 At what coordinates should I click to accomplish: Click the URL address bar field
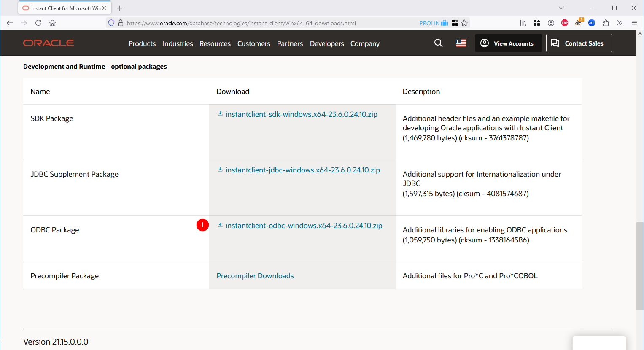pos(270,23)
